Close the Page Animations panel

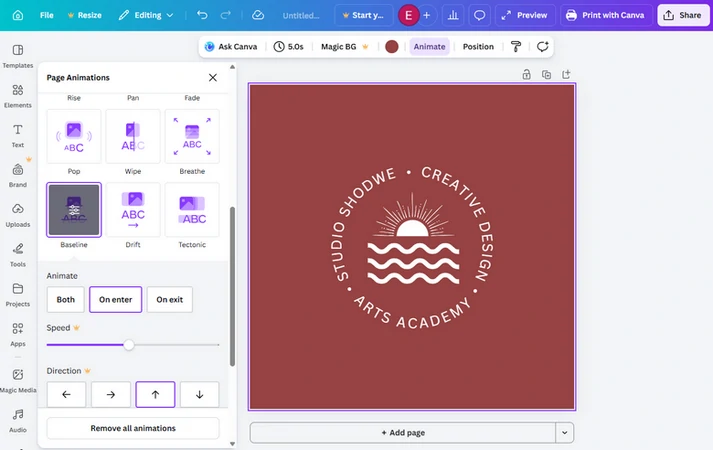[x=212, y=78]
